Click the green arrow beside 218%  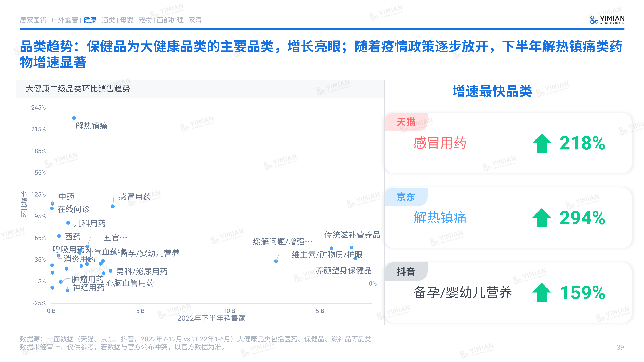[541, 143]
